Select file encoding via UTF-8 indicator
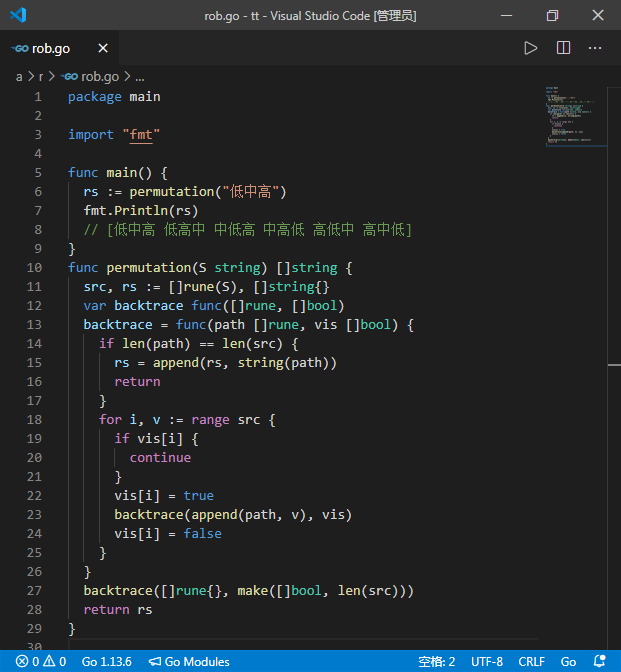This screenshot has width=621, height=672. point(487,661)
